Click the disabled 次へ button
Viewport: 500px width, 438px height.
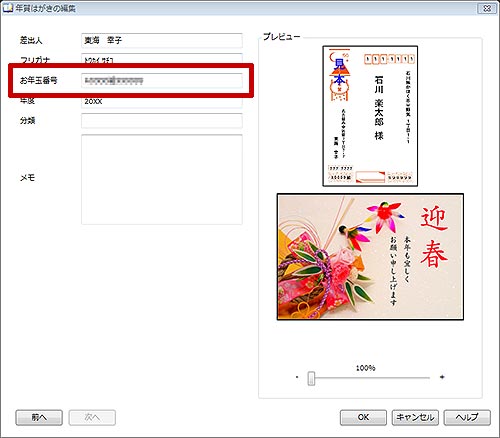92,417
